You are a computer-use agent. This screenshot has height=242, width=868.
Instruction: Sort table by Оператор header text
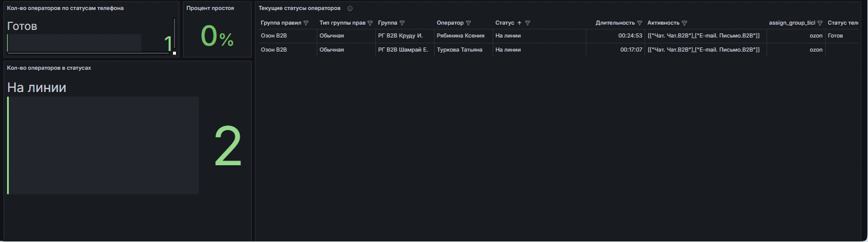(450, 23)
